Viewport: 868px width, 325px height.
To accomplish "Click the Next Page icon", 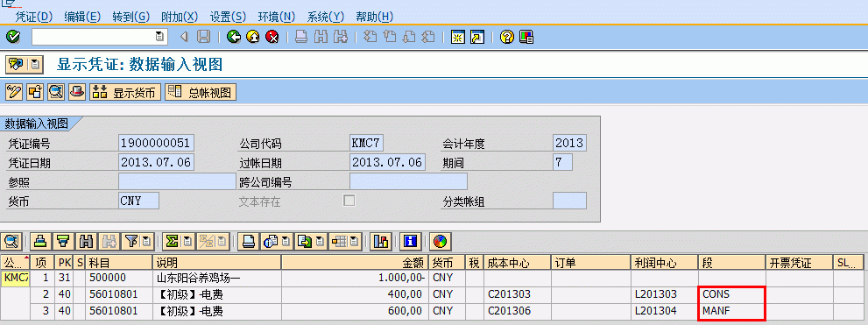I will [409, 37].
